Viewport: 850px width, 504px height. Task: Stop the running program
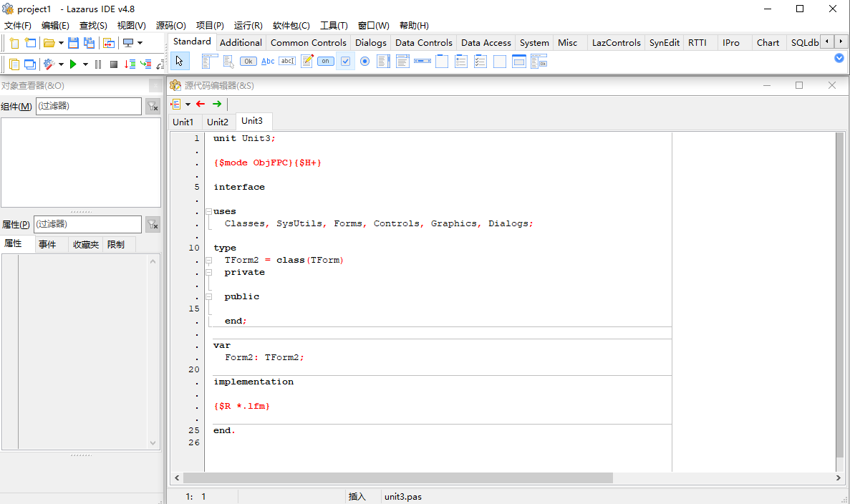click(114, 64)
